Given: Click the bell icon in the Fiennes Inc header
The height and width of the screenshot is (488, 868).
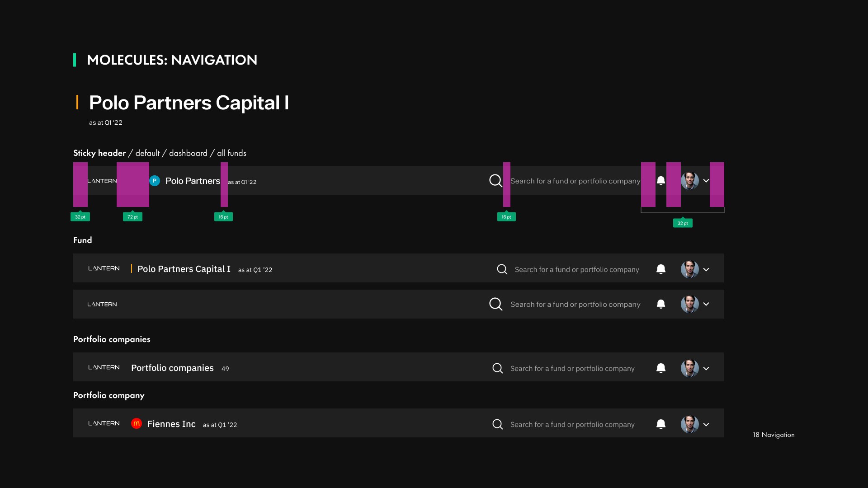Looking at the screenshot, I should [x=660, y=424].
